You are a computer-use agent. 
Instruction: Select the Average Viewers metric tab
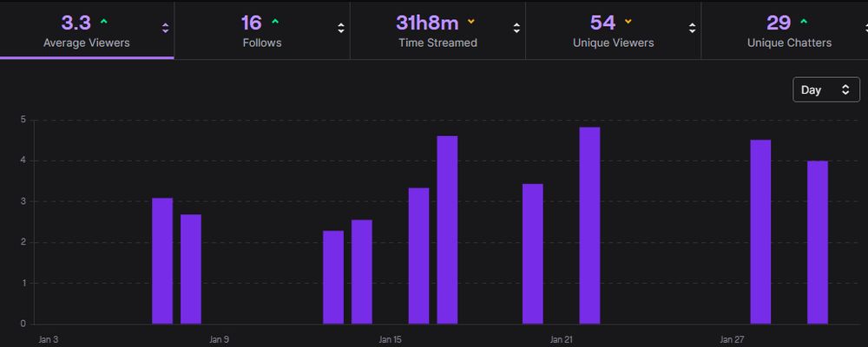[x=87, y=30]
